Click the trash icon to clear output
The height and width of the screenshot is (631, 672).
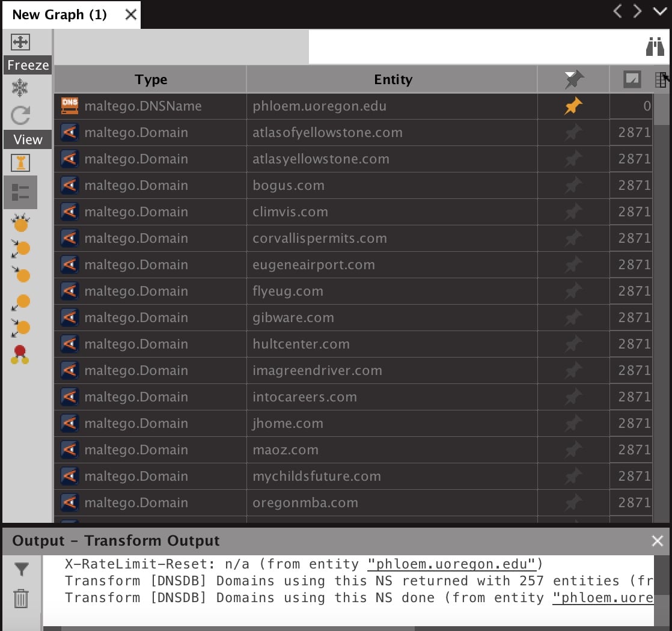click(x=21, y=598)
